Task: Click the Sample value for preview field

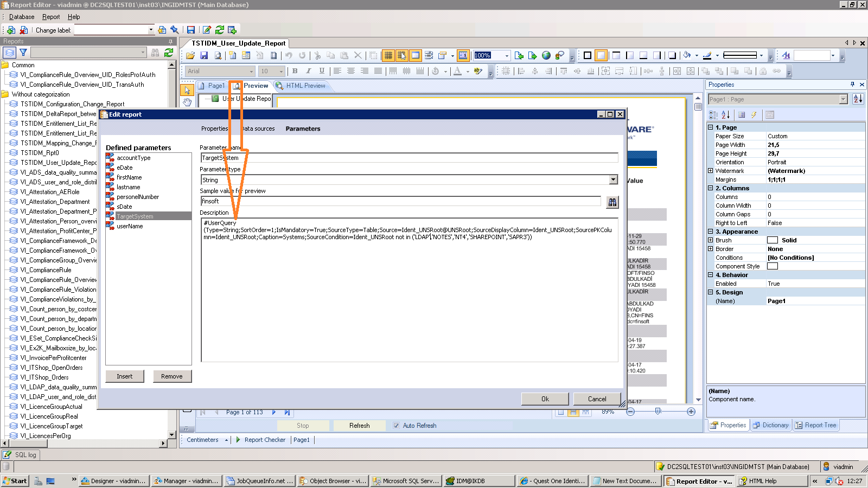Action: (401, 201)
